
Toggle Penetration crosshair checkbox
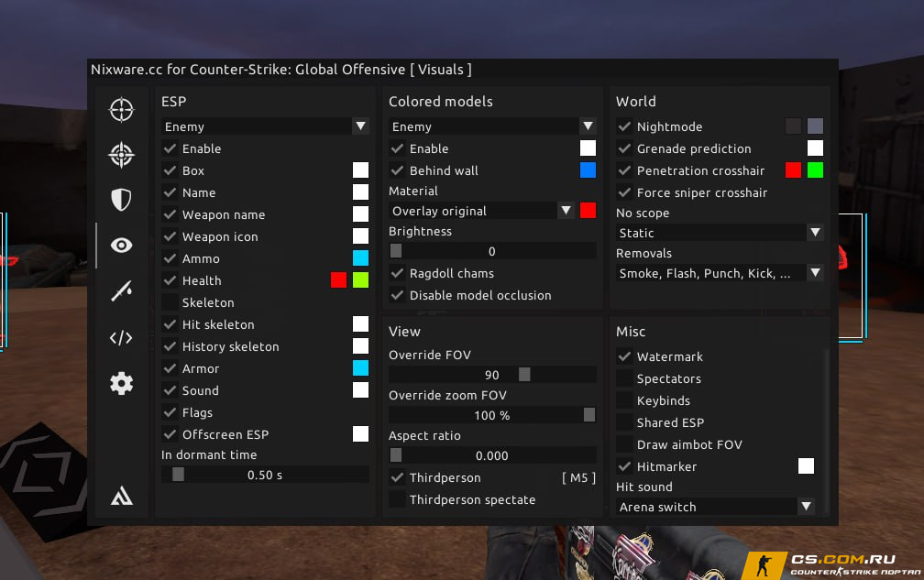624,170
